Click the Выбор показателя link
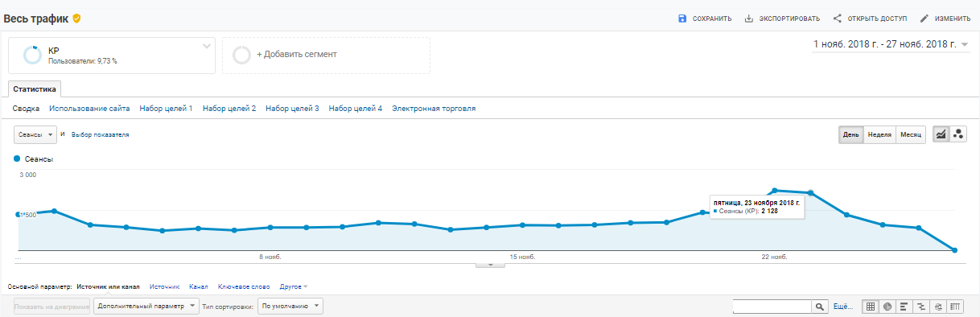 click(101, 134)
